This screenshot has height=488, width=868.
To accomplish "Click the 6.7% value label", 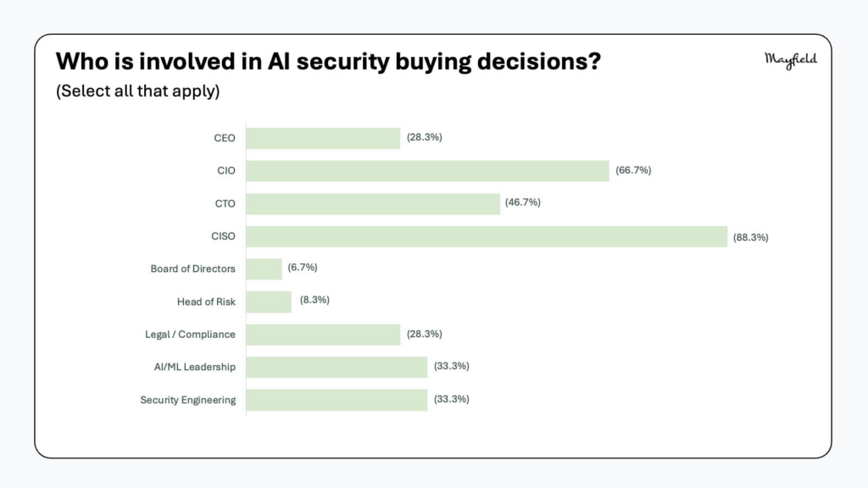I will coord(303,267).
